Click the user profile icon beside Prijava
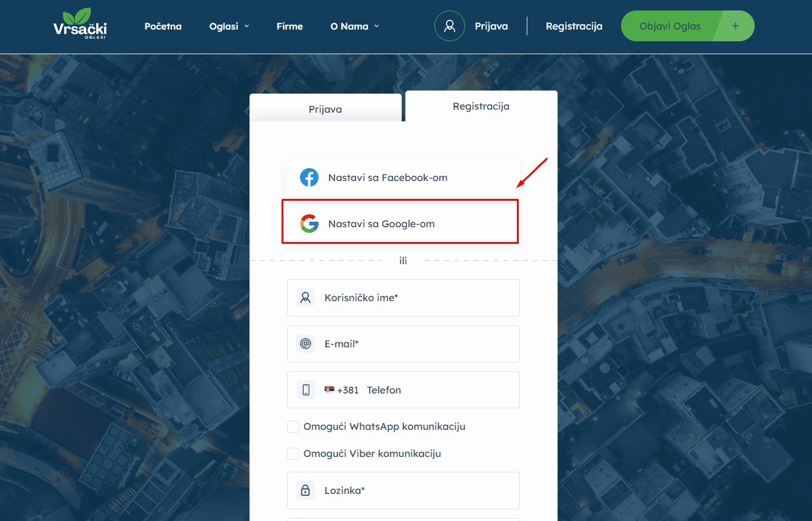812x521 pixels. [x=450, y=26]
